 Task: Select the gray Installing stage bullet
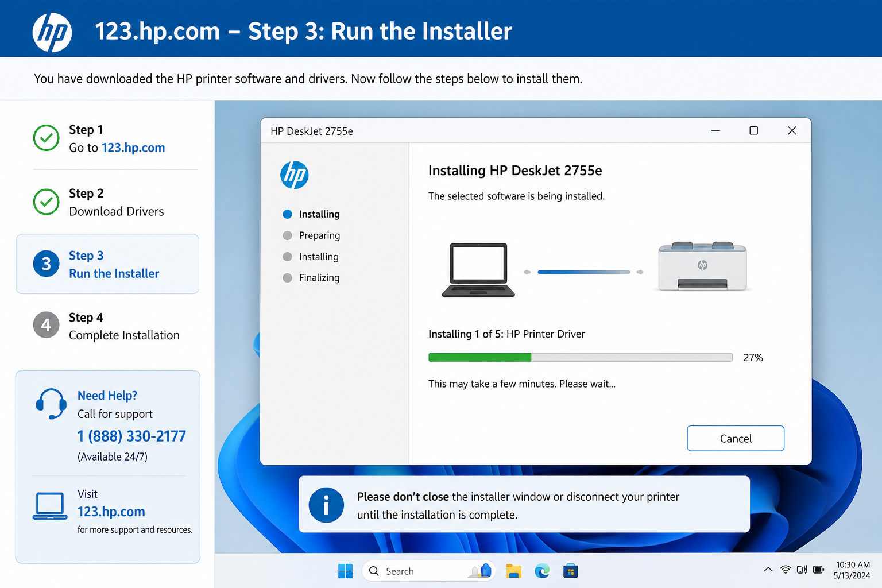(x=288, y=257)
